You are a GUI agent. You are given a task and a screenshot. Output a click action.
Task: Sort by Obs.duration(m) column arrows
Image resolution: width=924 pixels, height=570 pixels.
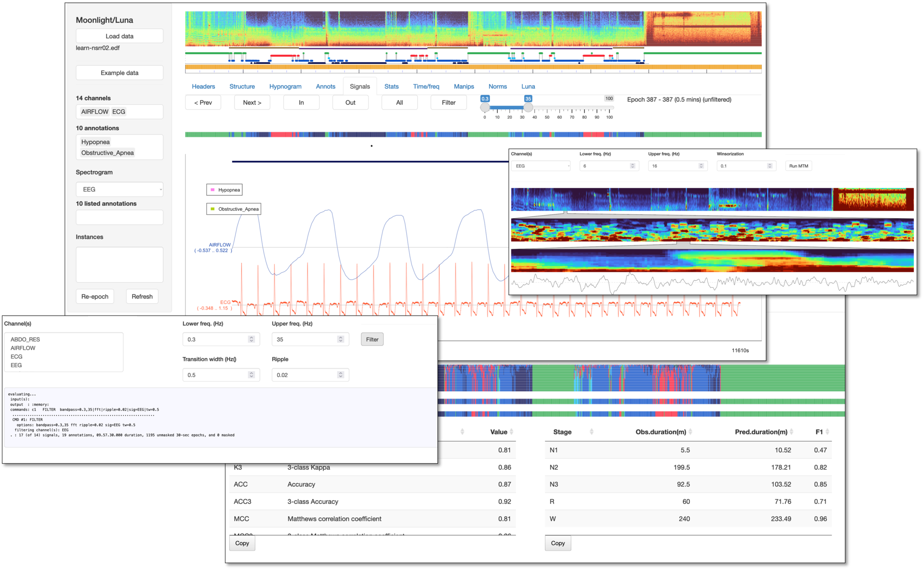point(690,432)
